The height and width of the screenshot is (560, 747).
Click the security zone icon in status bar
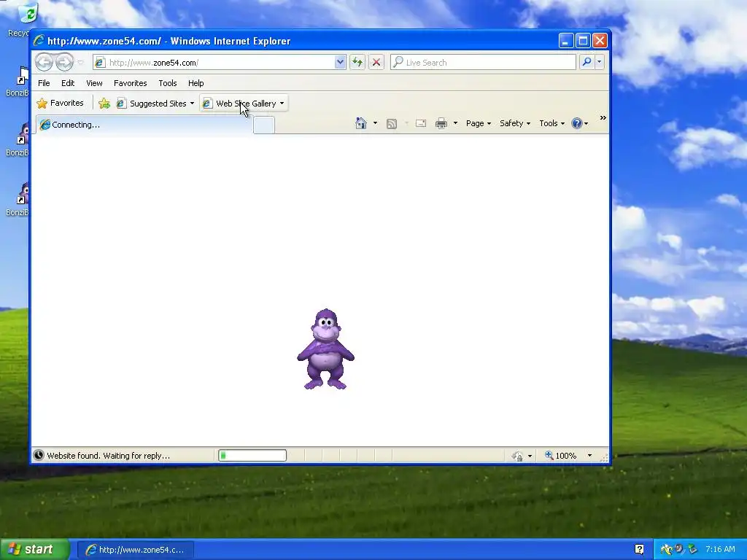tap(518, 456)
